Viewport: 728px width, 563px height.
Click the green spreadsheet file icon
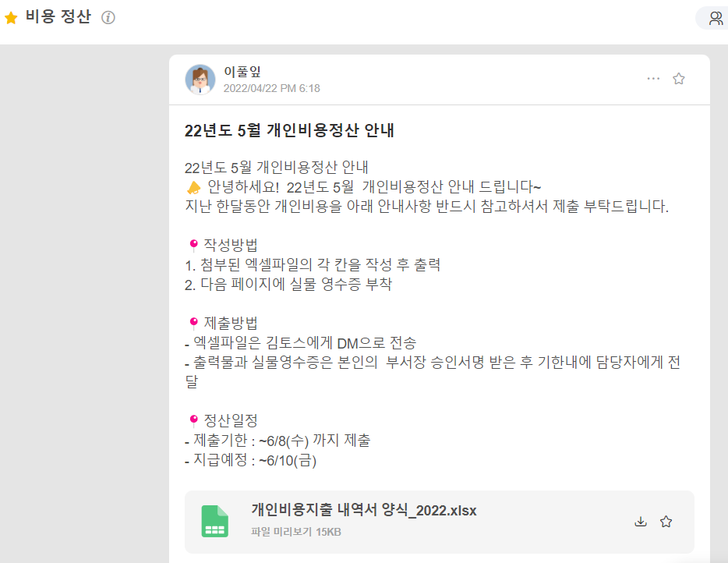214,521
